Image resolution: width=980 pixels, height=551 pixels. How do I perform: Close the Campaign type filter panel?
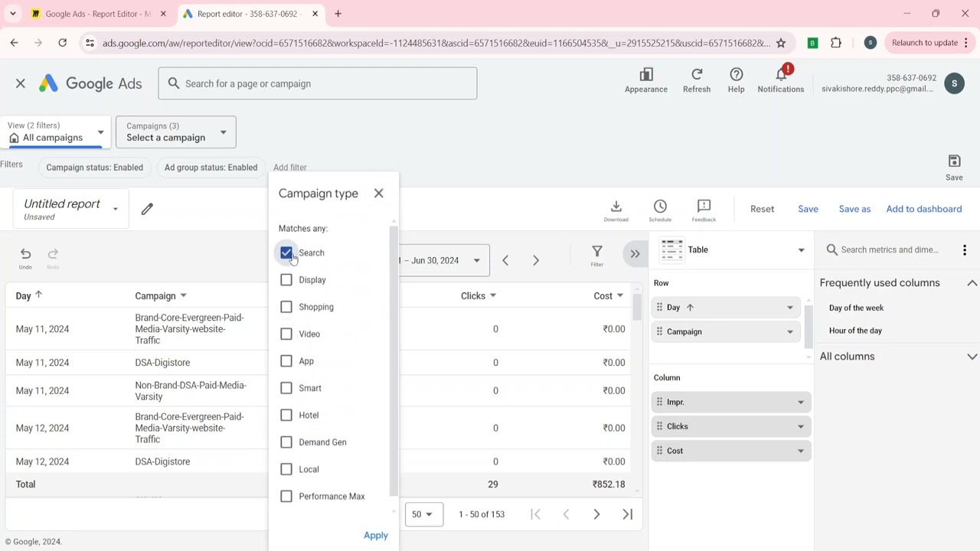click(x=378, y=194)
